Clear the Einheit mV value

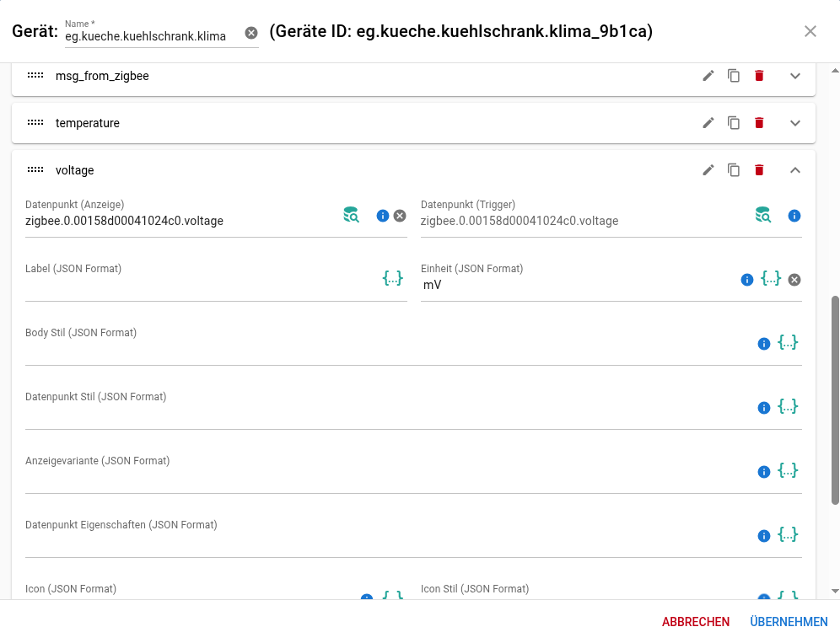pyautogui.click(x=794, y=280)
